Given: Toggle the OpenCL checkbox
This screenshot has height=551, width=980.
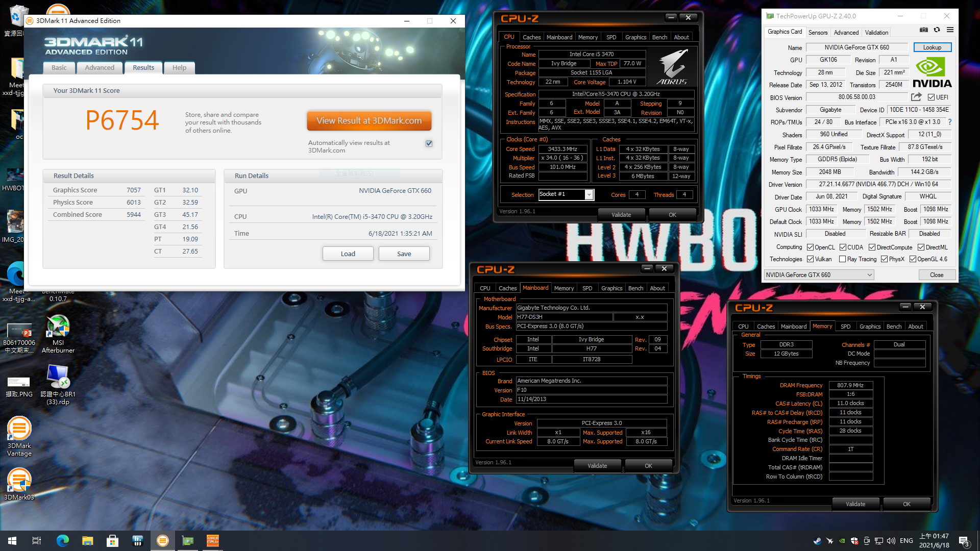Looking at the screenshot, I should (x=810, y=247).
